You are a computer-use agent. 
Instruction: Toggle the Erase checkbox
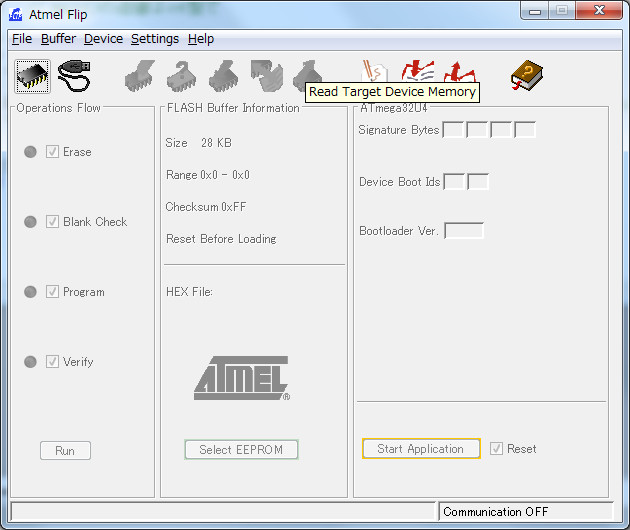click(52, 151)
